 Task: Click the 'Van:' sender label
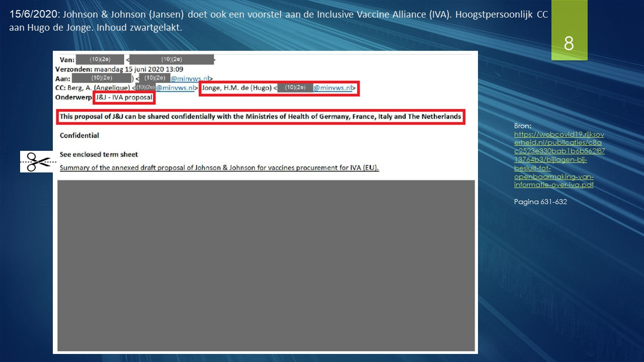67,60
